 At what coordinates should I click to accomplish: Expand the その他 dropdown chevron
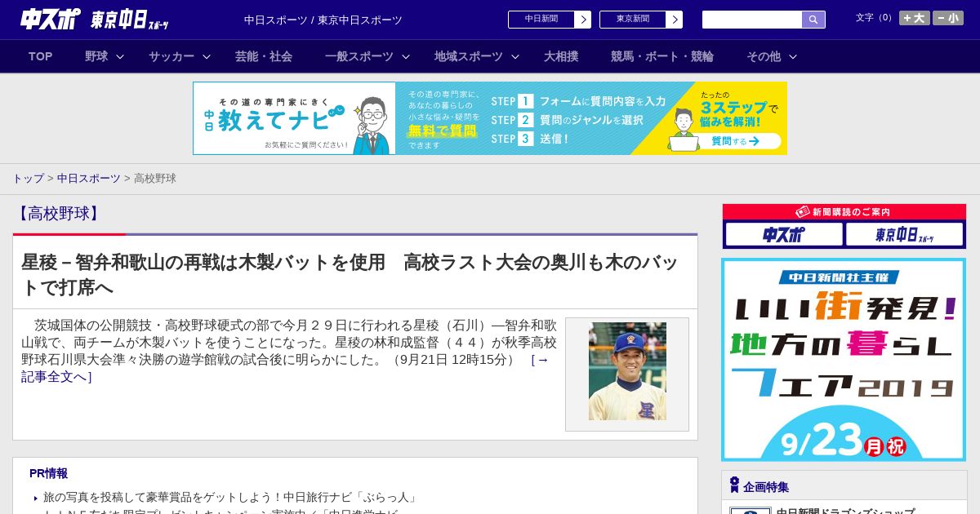[x=793, y=56]
